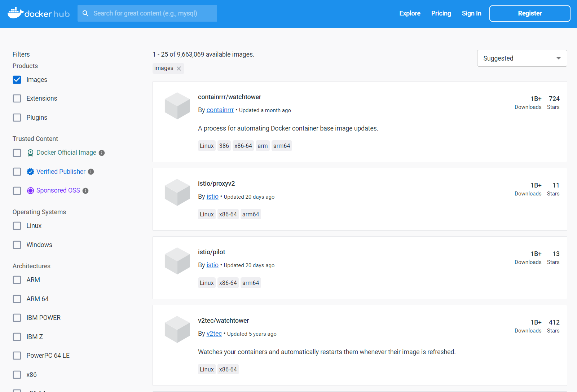This screenshot has width=577, height=392.
Task: Click the Docker Hub whale logo
Action: click(x=39, y=13)
